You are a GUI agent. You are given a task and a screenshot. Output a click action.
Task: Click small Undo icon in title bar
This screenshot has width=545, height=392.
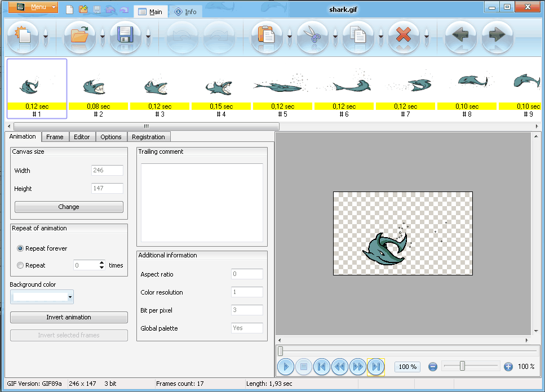tap(110, 10)
